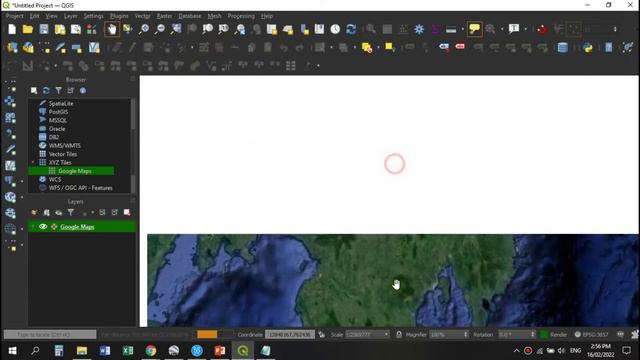Adjust the Magnifier spinbox stepper

coord(466,335)
